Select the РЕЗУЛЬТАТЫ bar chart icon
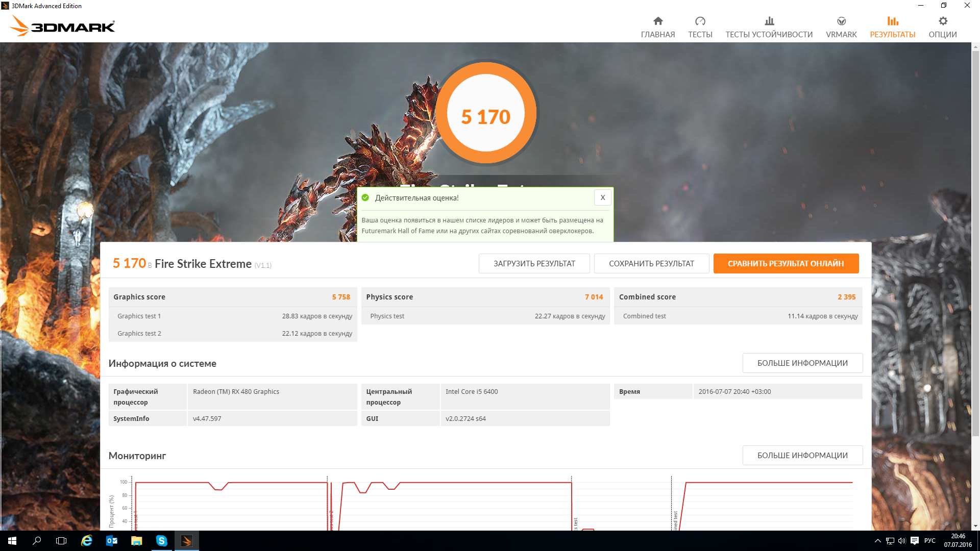Screen dimensions: 980x551 point(892,21)
